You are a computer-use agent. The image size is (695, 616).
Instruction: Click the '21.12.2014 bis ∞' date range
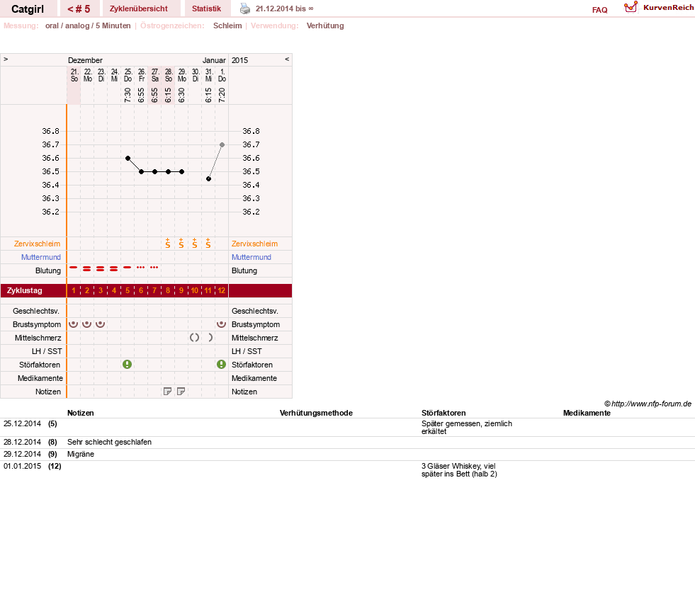pos(284,9)
